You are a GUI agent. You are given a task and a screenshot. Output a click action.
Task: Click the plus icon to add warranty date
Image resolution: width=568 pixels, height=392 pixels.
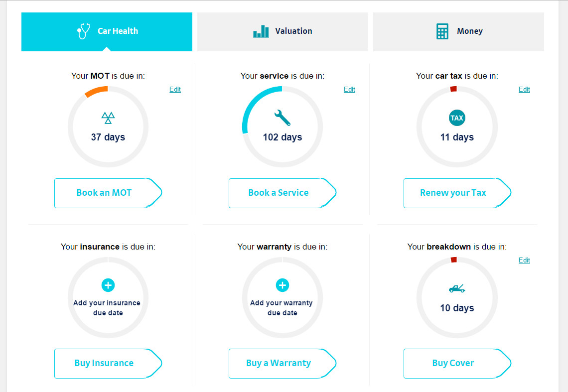click(282, 285)
